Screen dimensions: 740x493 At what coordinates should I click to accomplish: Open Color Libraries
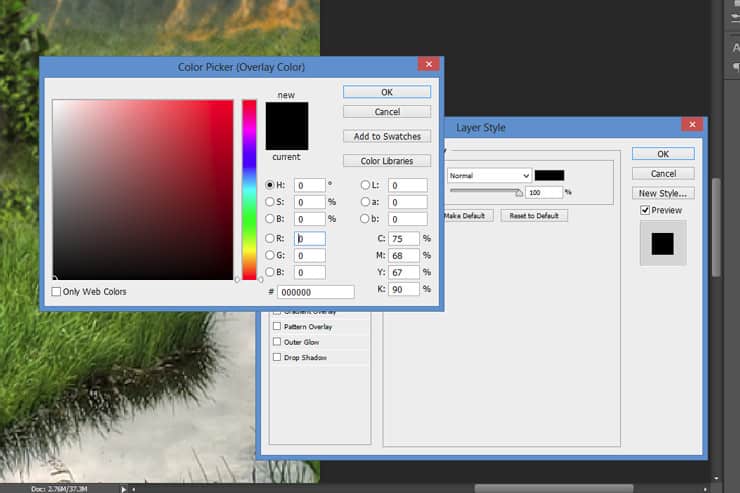(x=387, y=161)
